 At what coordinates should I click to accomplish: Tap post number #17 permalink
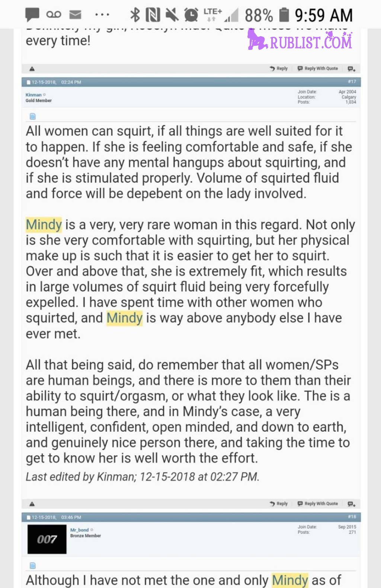[x=352, y=82]
